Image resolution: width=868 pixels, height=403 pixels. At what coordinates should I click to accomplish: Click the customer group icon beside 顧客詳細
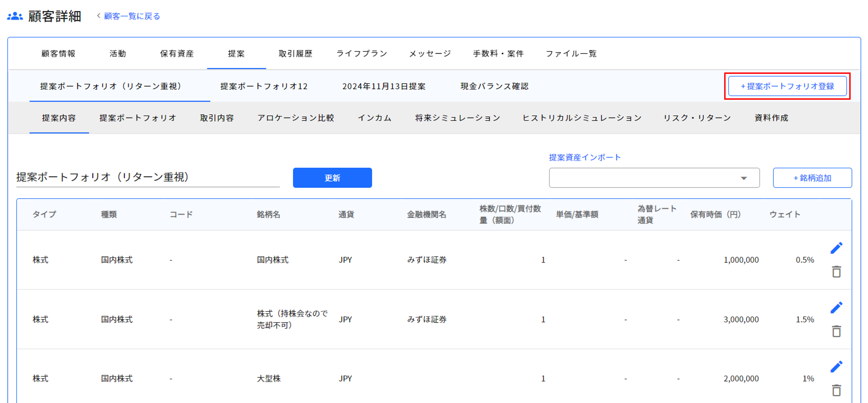click(x=15, y=16)
